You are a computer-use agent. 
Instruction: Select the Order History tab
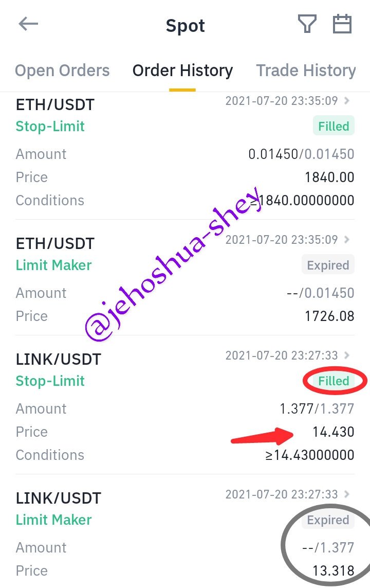point(182,70)
